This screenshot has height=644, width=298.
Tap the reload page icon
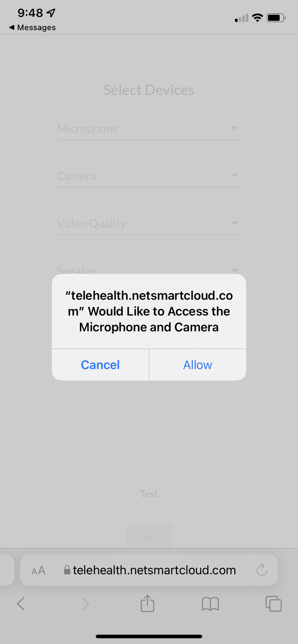pos(262,570)
